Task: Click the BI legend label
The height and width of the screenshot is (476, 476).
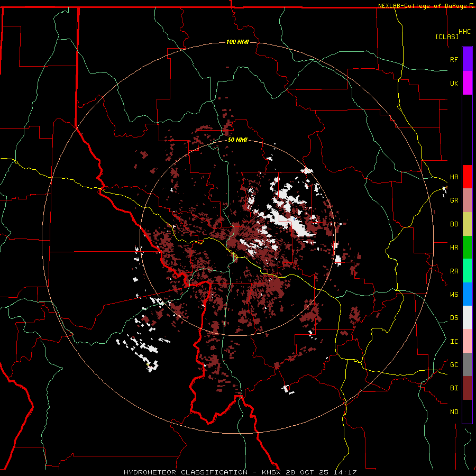Action: tap(454, 388)
